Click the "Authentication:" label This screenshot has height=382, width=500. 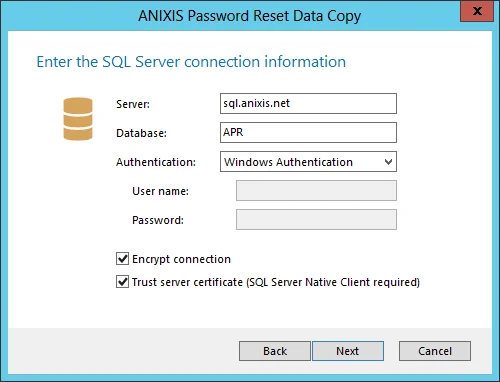(x=156, y=162)
